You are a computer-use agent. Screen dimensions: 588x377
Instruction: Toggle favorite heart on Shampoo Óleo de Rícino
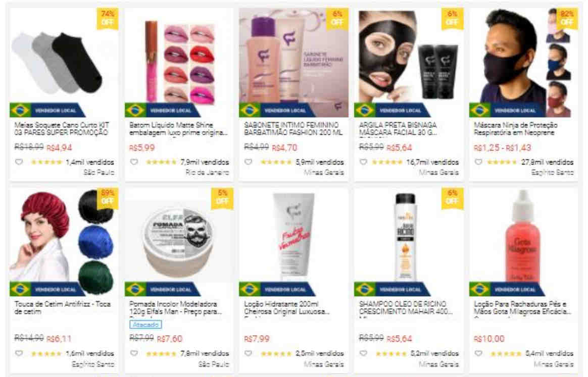pos(363,353)
